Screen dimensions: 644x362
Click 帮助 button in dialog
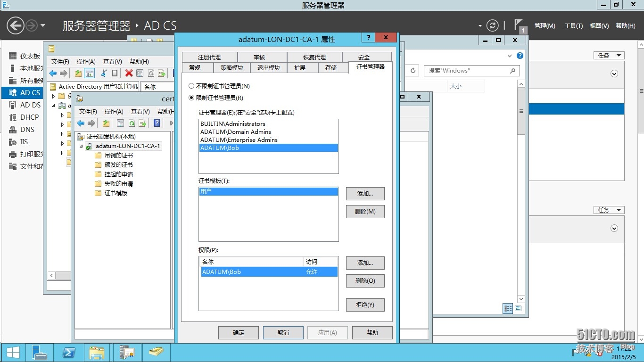tap(372, 333)
